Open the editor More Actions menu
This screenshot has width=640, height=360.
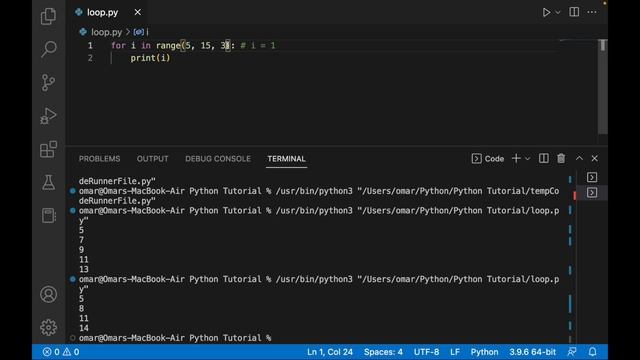coord(592,12)
